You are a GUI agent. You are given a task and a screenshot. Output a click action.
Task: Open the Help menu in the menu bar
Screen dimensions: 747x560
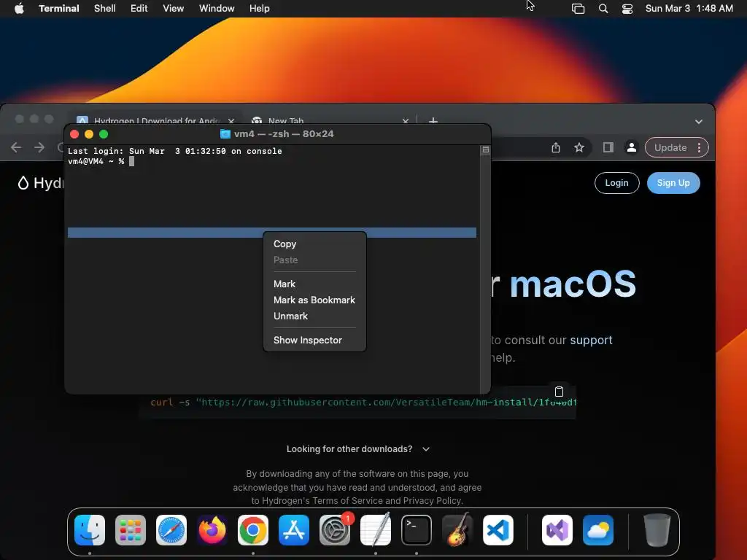tap(260, 8)
